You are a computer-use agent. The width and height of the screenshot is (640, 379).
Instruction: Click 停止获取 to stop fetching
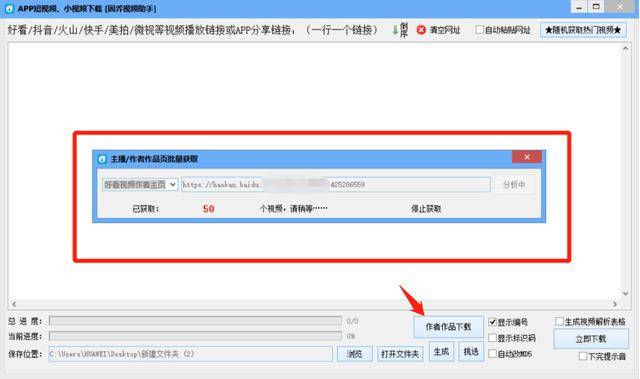tap(426, 209)
